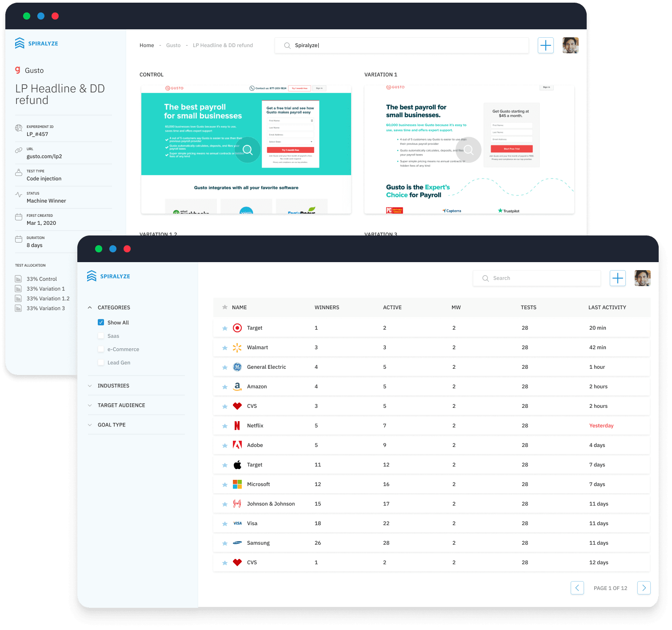Expand the Target Audience section
The image size is (672, 630).
[x=90, y=405]
